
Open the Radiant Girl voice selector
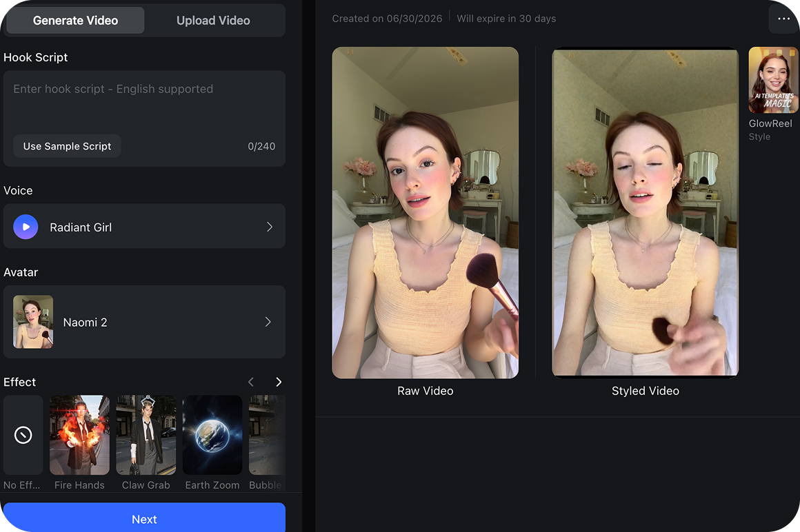pos(144,226)
